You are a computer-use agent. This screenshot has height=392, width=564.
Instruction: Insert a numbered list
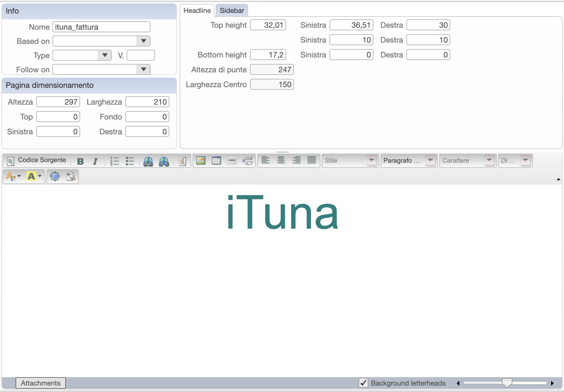pos(114,161)
